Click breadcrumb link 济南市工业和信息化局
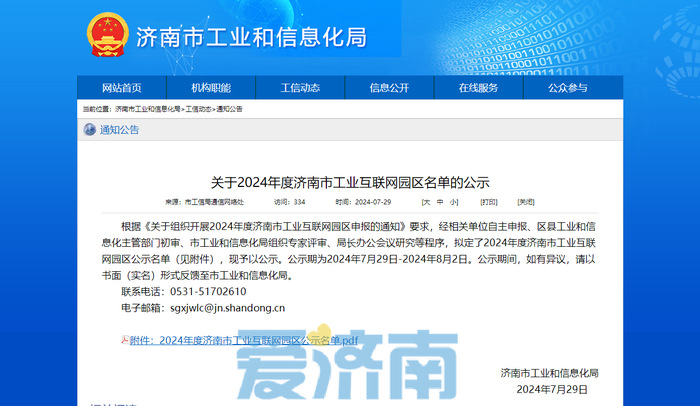 148,109
